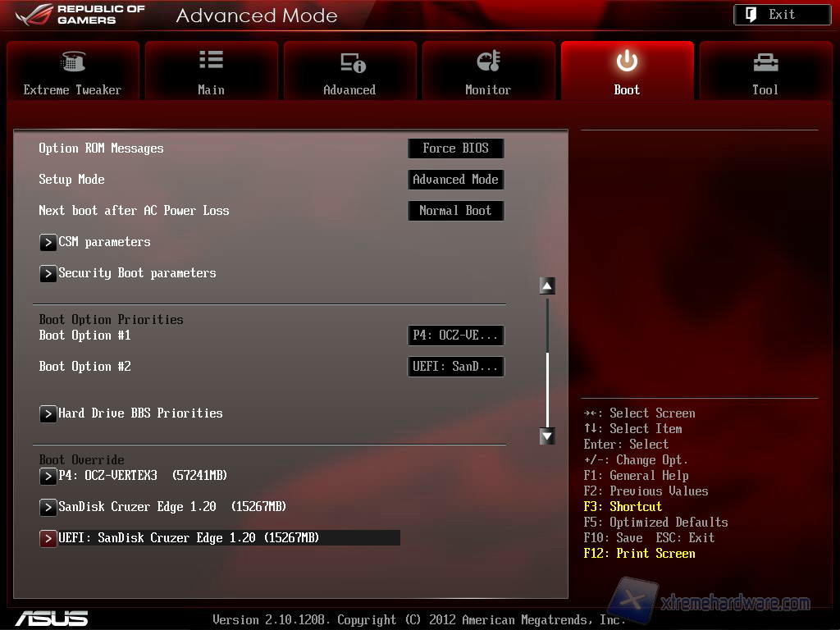The image size is (840, 630).
Task: Click the Main tab list icon
Action: tap(211, 60)
